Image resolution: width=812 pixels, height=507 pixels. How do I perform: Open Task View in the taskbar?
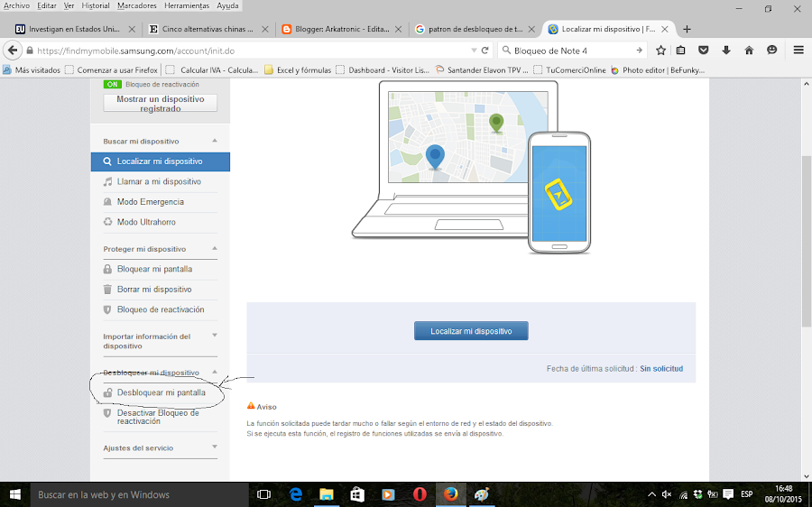(x=264, y=494)
